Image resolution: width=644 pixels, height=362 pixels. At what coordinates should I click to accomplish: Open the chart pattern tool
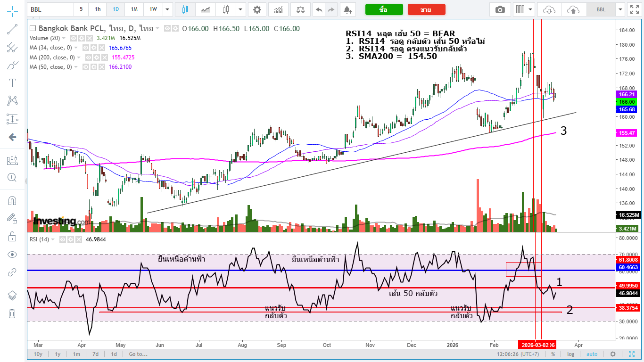tap(12, 100)
